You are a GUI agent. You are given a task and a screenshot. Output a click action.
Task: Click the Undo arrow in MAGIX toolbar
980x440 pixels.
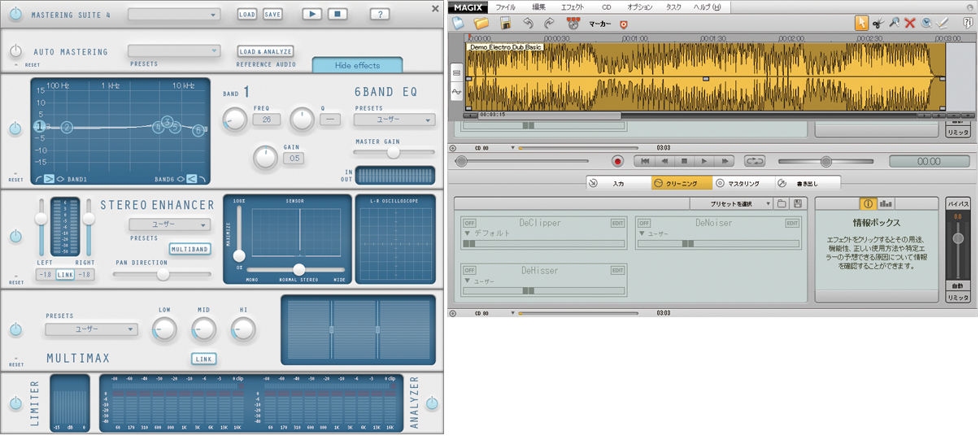pos(528,24)
